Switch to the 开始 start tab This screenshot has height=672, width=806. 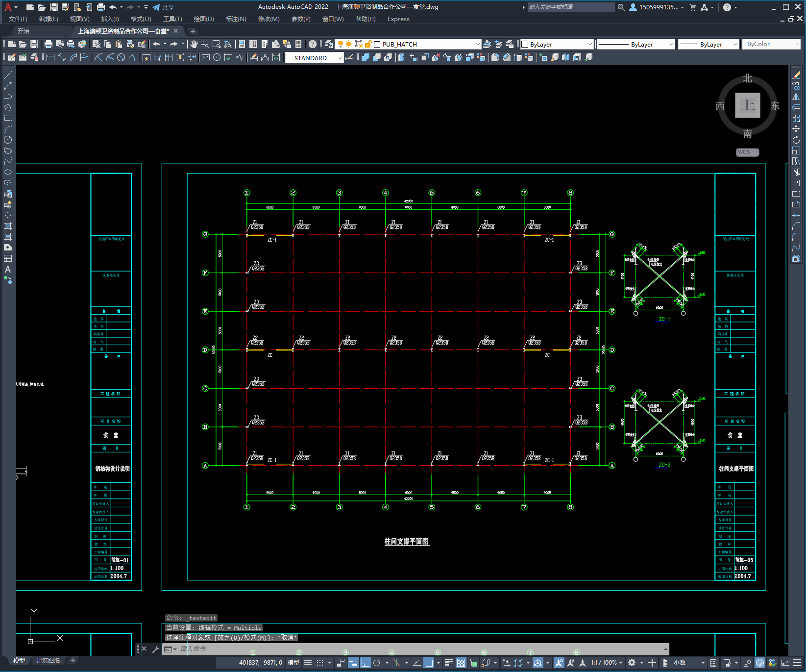[24, 31]
